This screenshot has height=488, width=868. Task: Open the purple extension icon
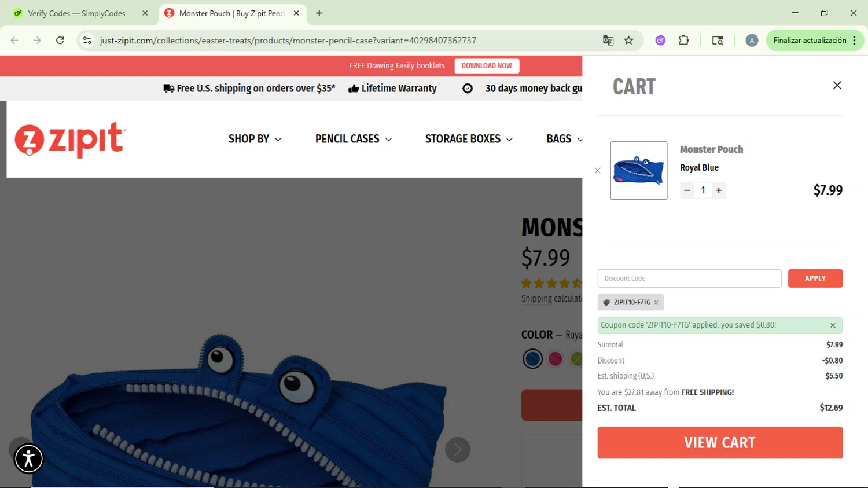[660, 41]
